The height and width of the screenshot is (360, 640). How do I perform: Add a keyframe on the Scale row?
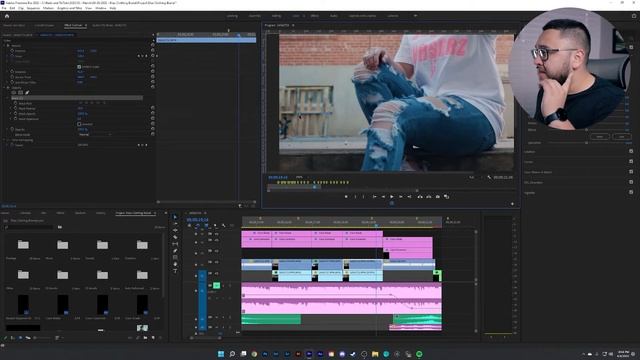(142, 56)
